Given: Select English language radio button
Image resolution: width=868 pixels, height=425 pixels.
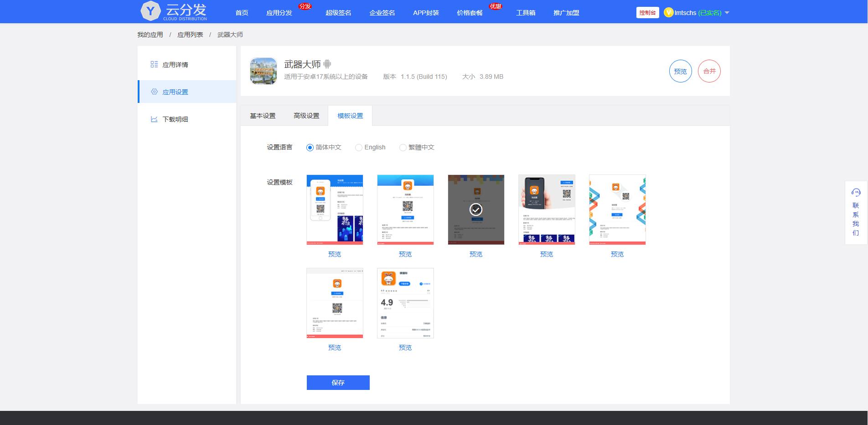Looking at the screenshot, I should coord(359,148).
